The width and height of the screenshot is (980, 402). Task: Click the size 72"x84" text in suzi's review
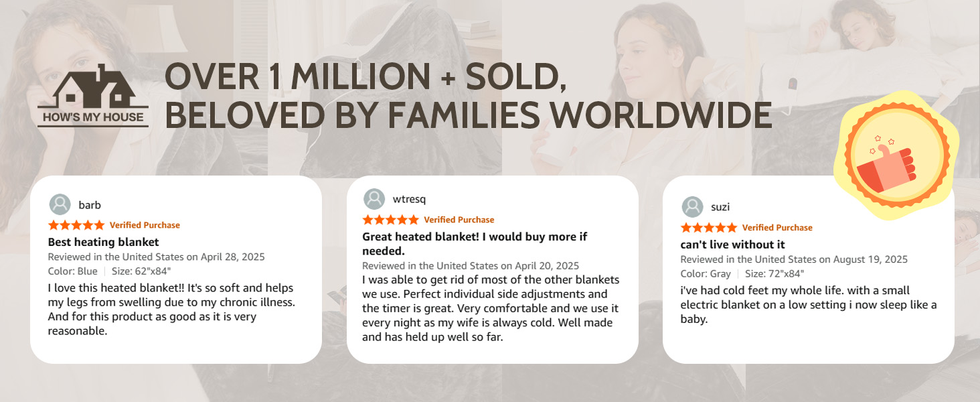pyautogui.click(x=774, y=273)
